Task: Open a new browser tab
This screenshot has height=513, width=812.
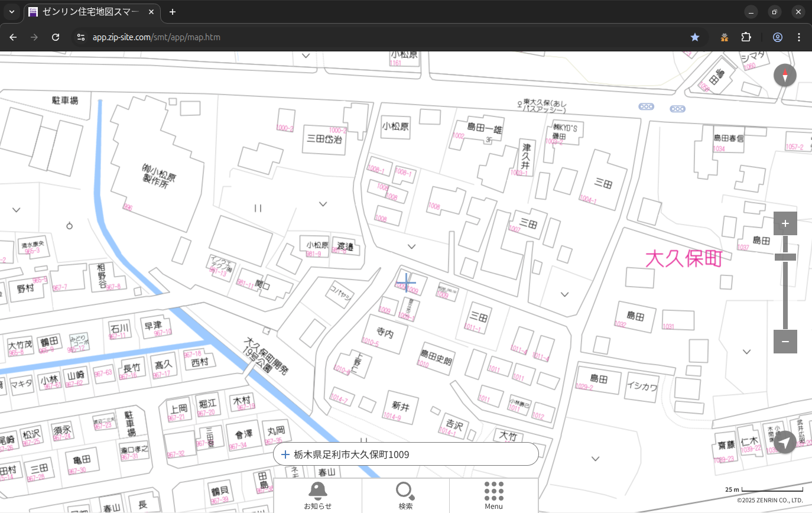Action: click(173, 12)
